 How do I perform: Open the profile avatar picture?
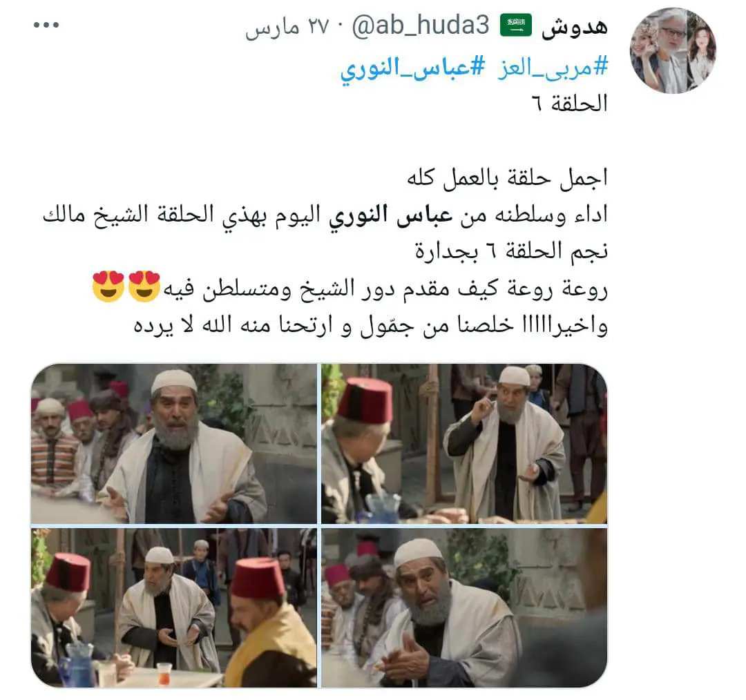pyautogui.click(x=673, y=50)
